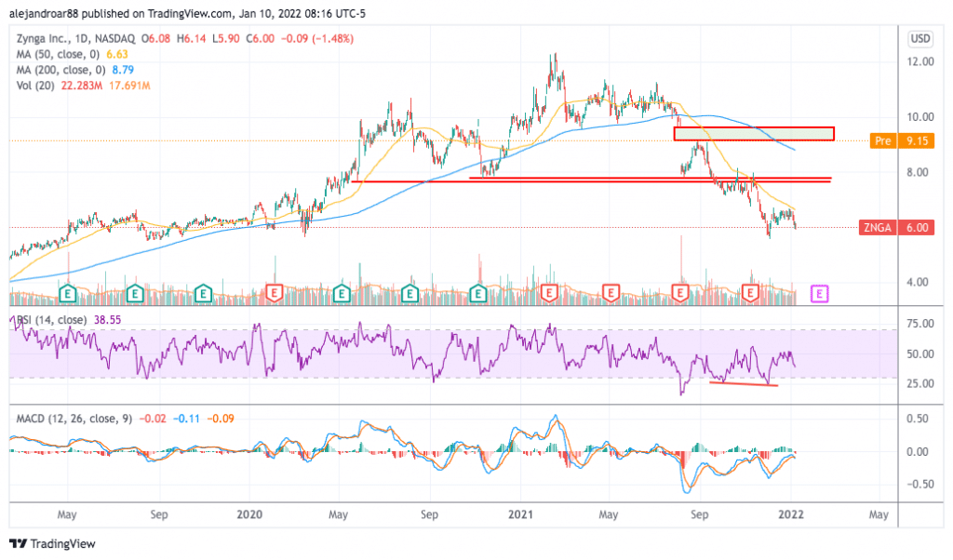Open the red earnings marker after 2021 starts

pyautogui.click(x=549, y=293)
